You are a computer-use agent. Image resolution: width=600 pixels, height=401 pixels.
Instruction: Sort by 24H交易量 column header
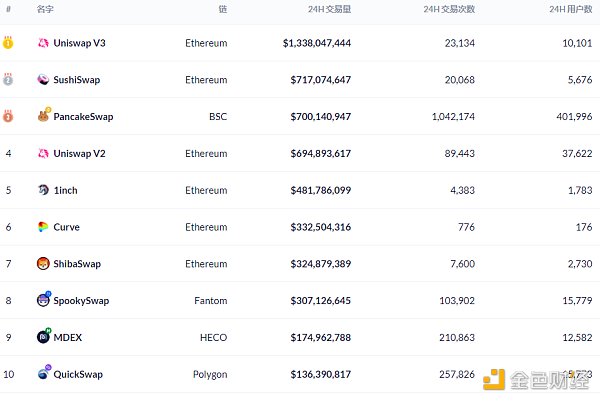[x=329, y=9]
